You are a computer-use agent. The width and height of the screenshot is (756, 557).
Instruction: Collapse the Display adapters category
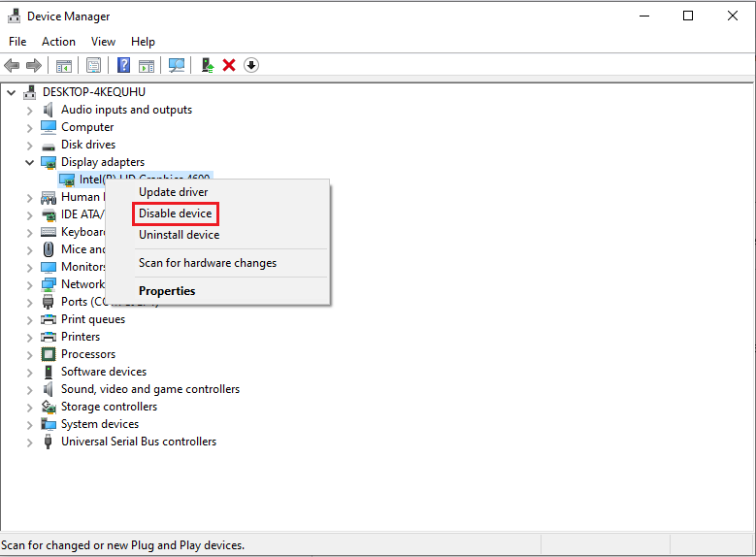pyautogui.click(x=29, y=162)
